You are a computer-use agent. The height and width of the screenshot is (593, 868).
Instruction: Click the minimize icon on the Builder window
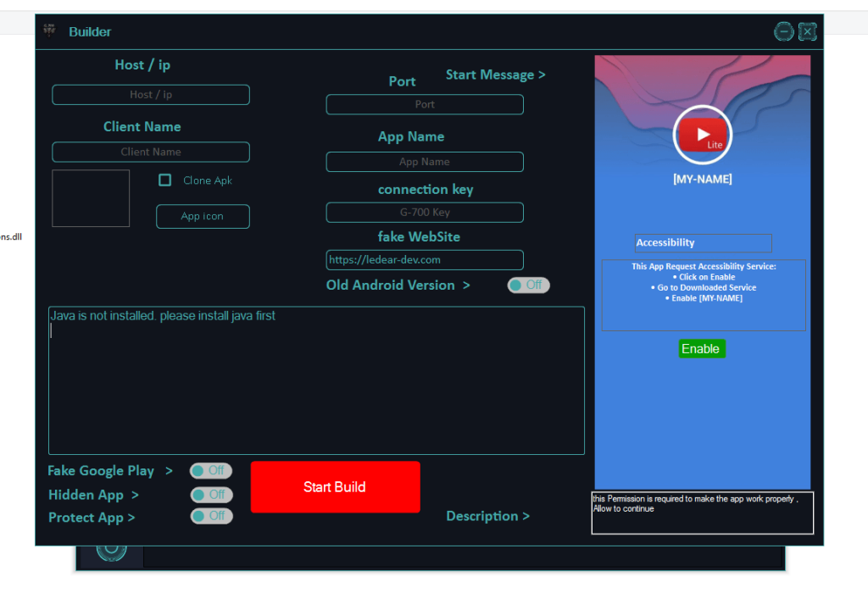coord(783,30)
